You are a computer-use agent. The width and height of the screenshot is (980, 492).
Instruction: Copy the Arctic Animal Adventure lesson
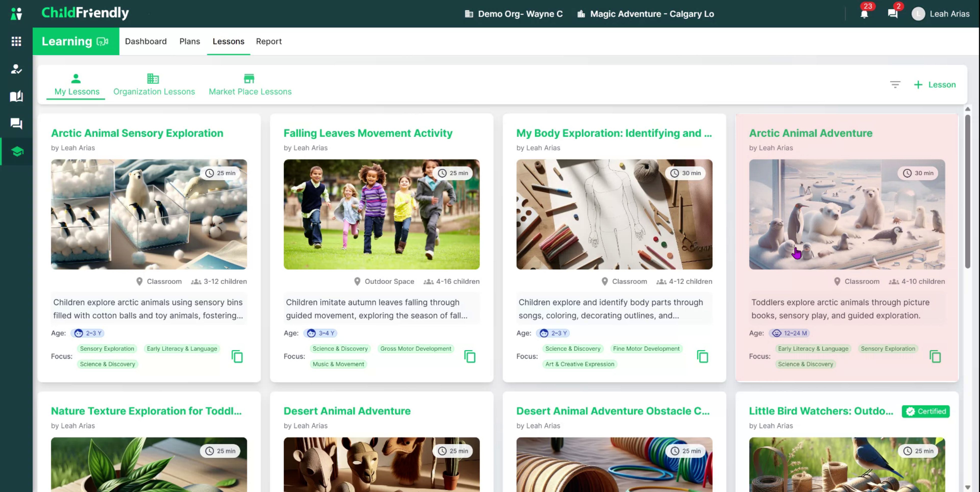click(935, 356)
